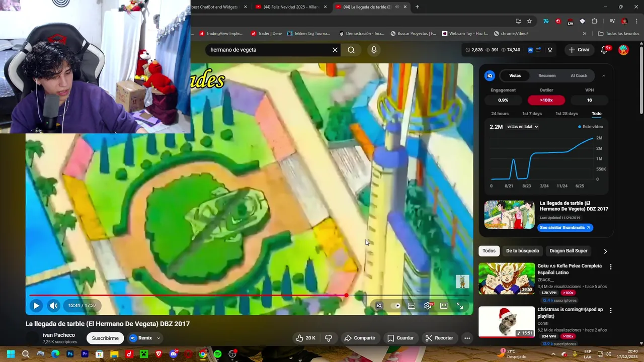Viewport: 644px width, 362px height.
Task: Select the Todos filter chip
Action: coord(489,251)
